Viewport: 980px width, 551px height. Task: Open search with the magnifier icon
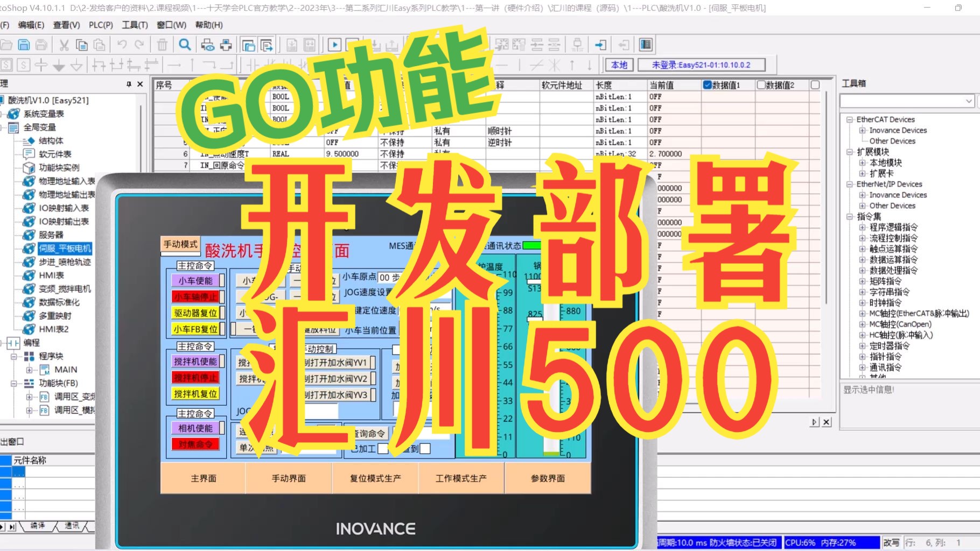click(185, 45)
